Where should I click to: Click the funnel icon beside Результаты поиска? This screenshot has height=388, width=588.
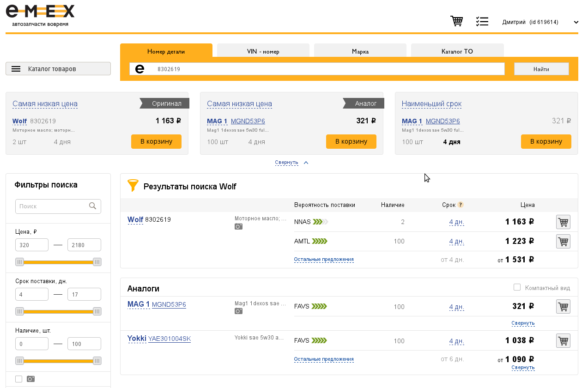click(x=133, y=186)
